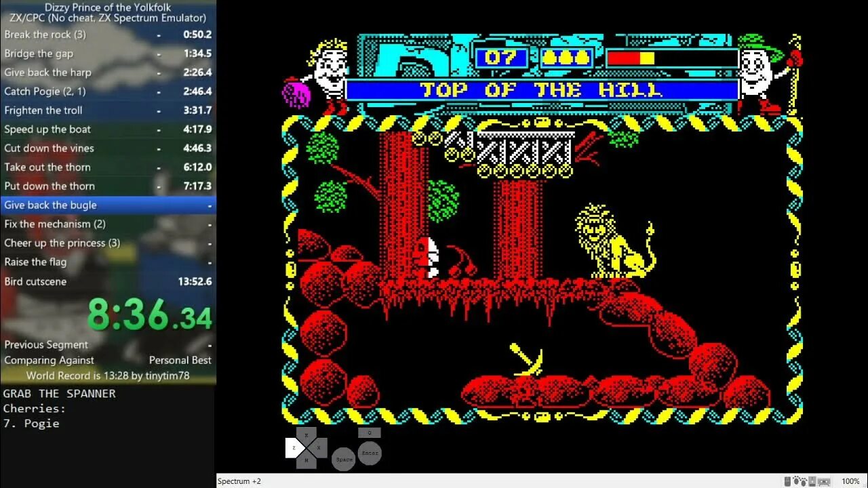This screenshot has height=488, width=868.
Task: Select the Put down the thorn split
Action: pos(108,186)
